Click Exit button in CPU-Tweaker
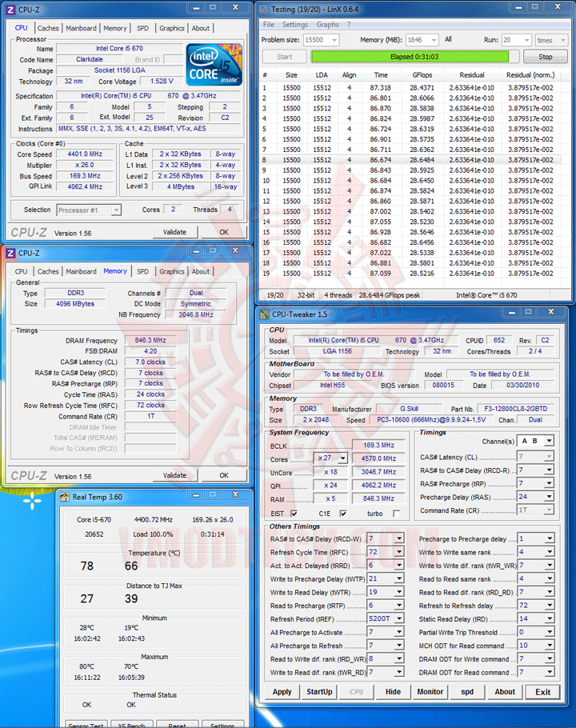576x728 pixels. coord(542,692)
